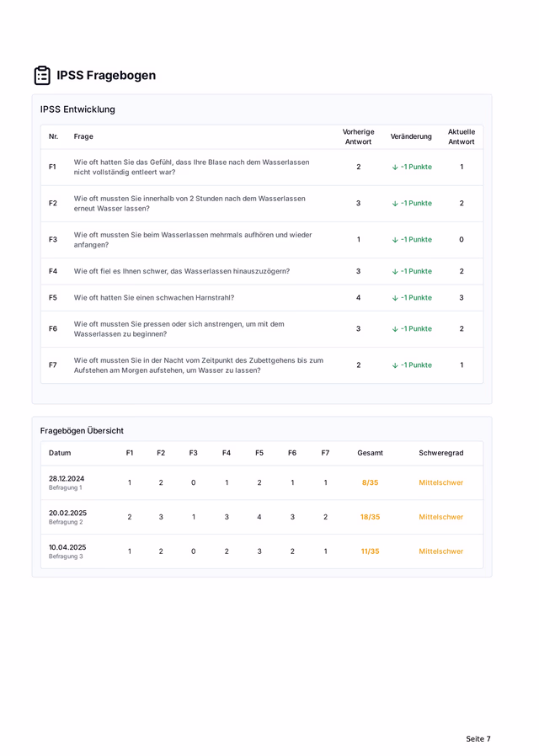The image size is (539, 756).
Task: Click Mittelschwer in the 10.04.2025 row
Action: coord(441,551)
